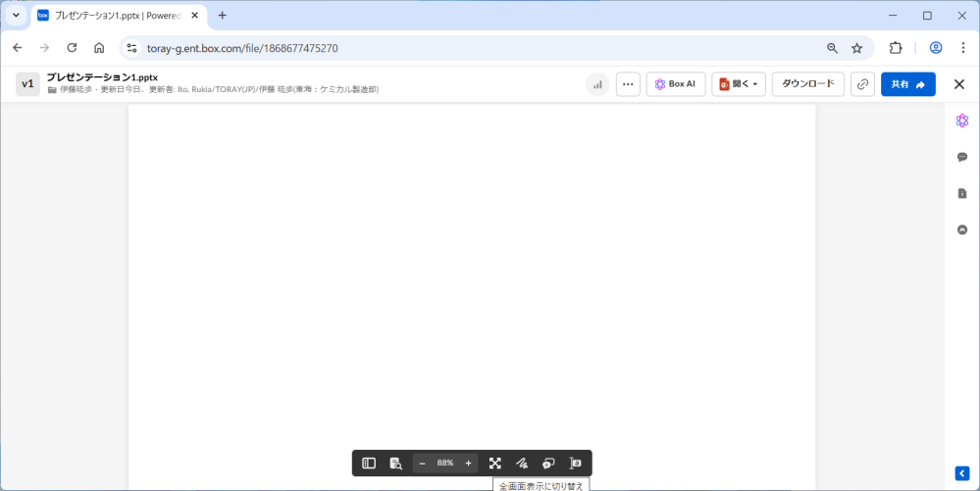Viewport: 980px width, 491px height.
Task: Select the text highlight annotation tool
Action: 576,463
